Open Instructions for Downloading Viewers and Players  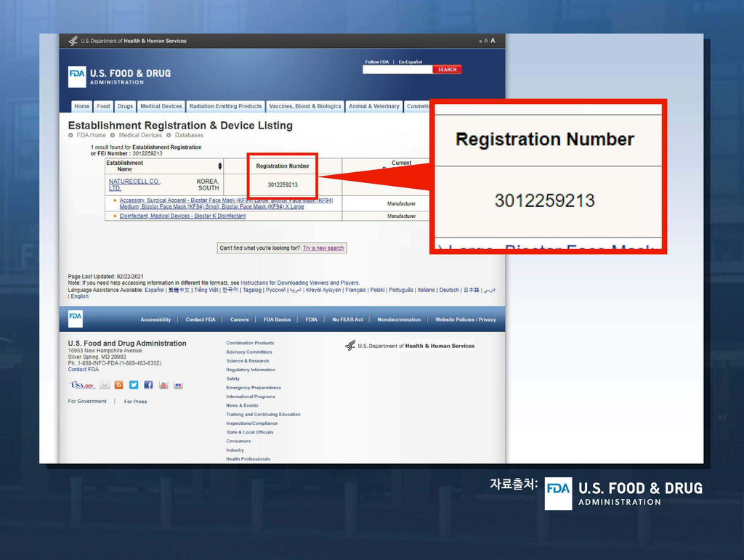(x=299, y=283)
